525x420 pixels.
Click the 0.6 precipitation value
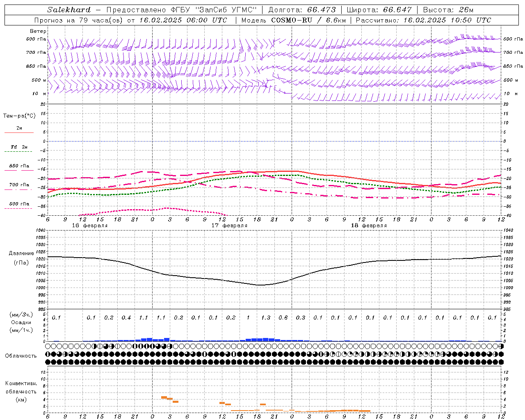[x=283, y=318]
